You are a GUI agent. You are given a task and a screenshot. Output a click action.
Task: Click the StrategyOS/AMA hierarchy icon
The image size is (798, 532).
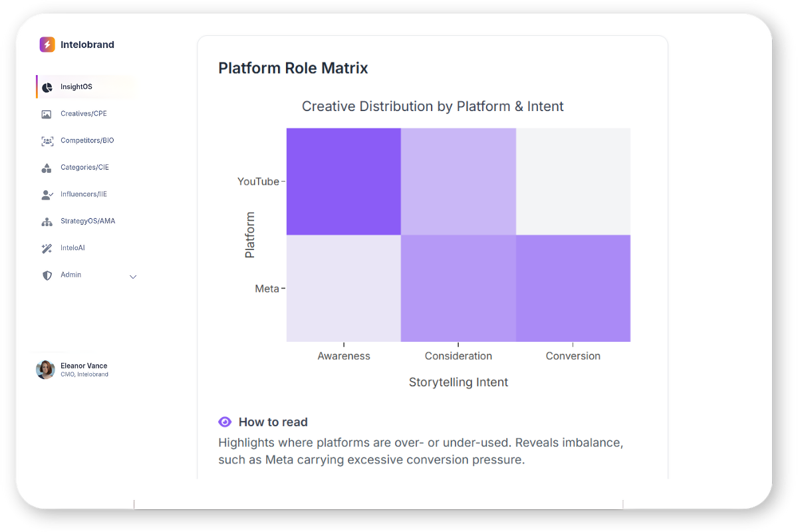tap(47, 221)
